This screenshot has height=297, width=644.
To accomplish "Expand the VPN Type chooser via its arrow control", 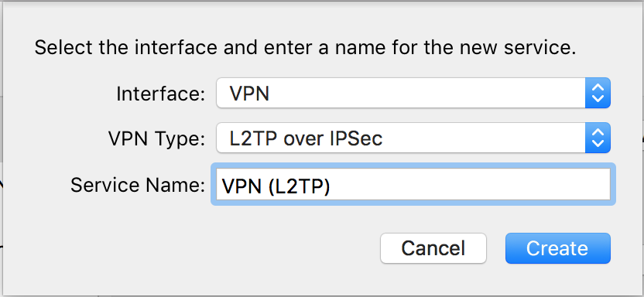I will (598, 138).
